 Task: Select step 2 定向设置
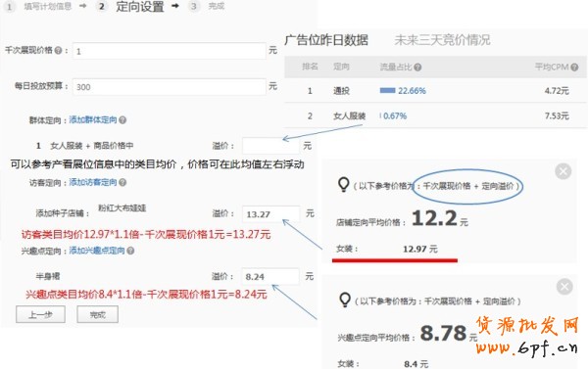pyautogui.click(x=131, y=7)
